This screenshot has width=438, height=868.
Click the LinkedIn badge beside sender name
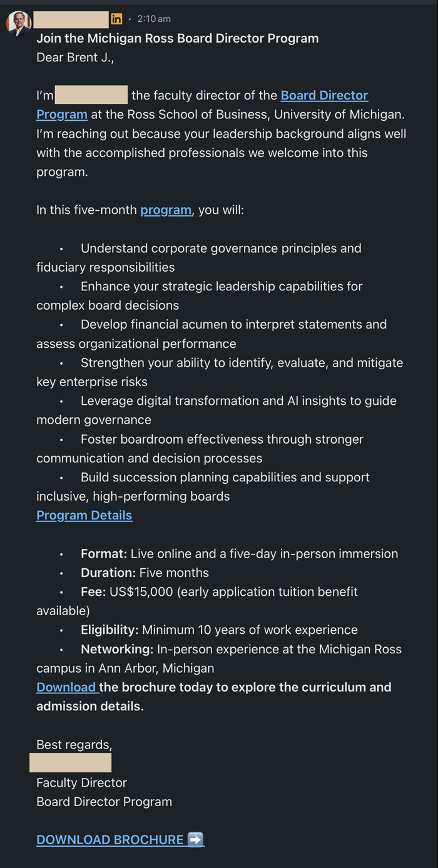point(116,19)
